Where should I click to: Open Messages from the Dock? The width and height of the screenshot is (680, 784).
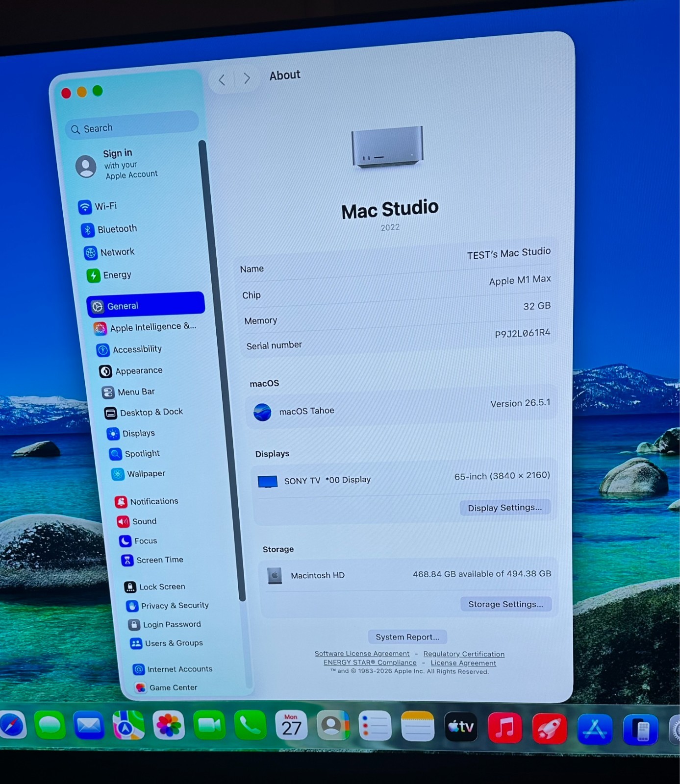(x=50, y=726)
